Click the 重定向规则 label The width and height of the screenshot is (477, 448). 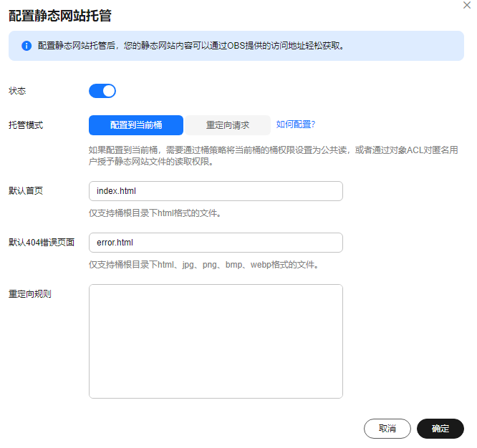(30, 294)
